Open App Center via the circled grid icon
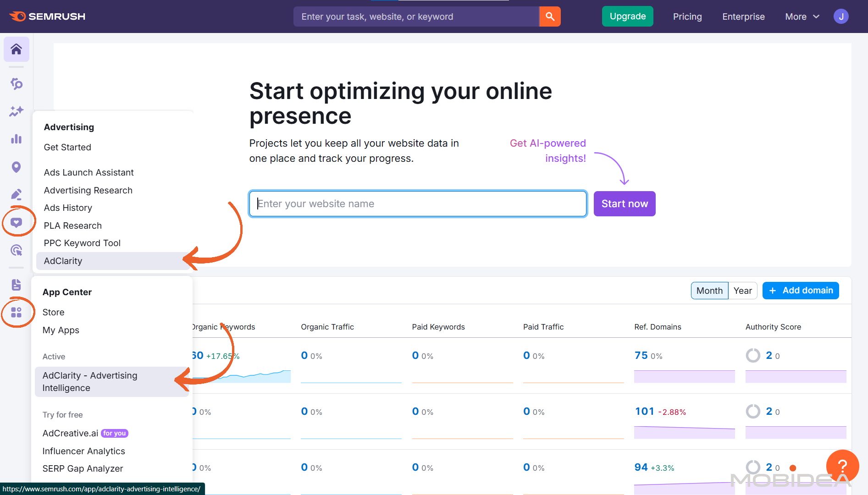This screenshot has height=495, width=868. click(17, 312)
